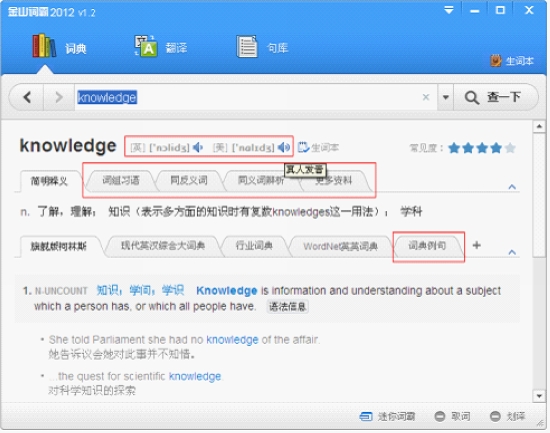550x433 pixels.
Task: Maximize the 金山词霸 window
Action: pos(501,10)
